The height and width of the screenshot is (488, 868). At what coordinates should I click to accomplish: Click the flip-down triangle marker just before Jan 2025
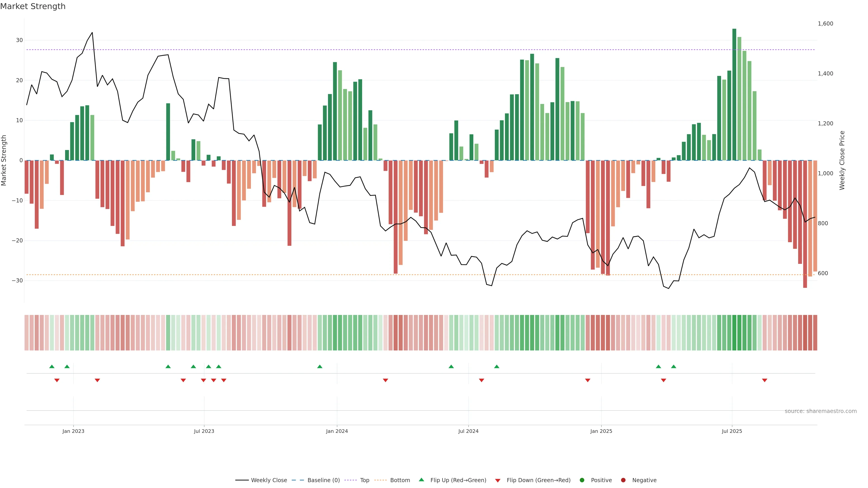point(588,380)
